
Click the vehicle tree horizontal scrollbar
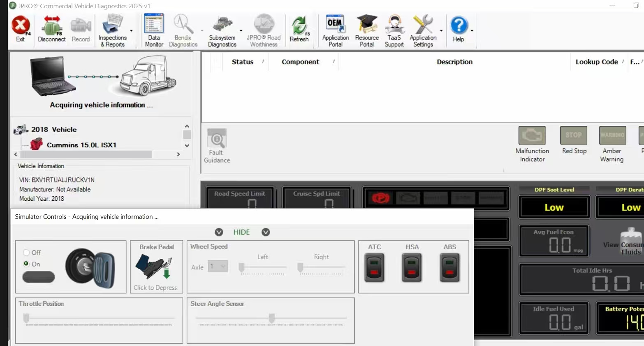coord(86,154)
